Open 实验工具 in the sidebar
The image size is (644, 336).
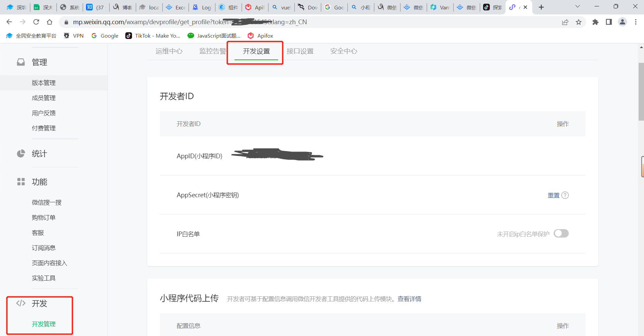coord(44,278)
